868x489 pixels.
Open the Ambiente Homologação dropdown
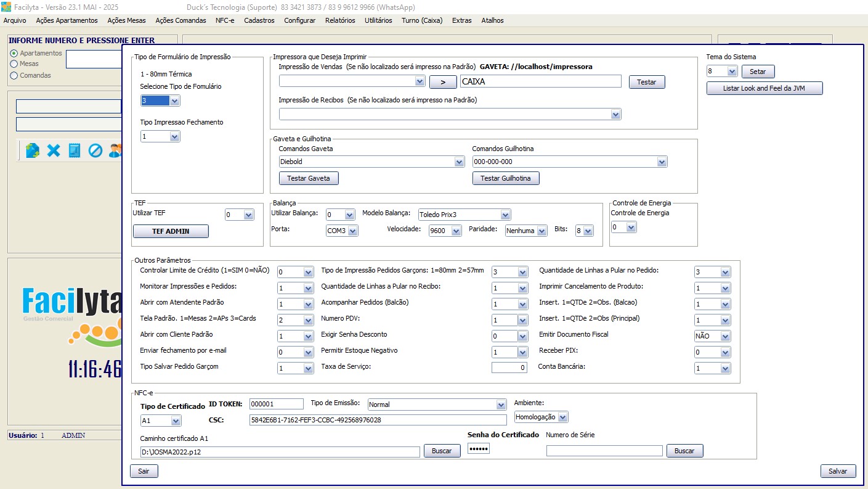pos(562,417)
